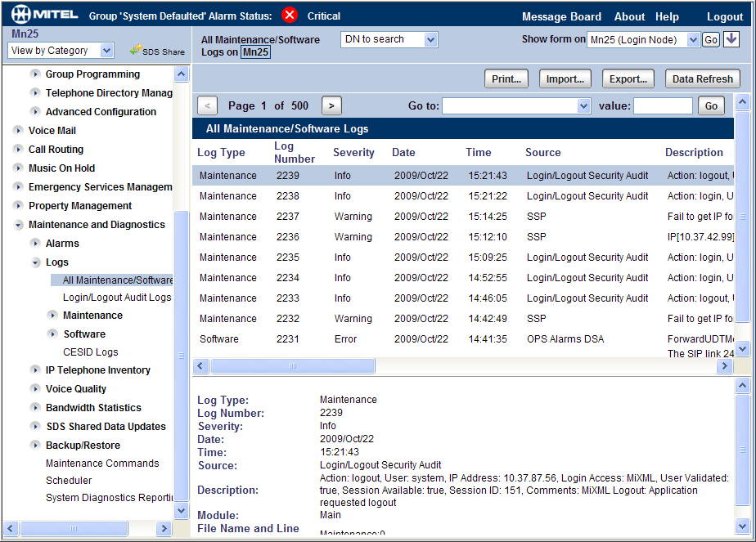Expand the Alarms tree node arrow
Screen dimensions: 756x542
[x=35, y=244]
